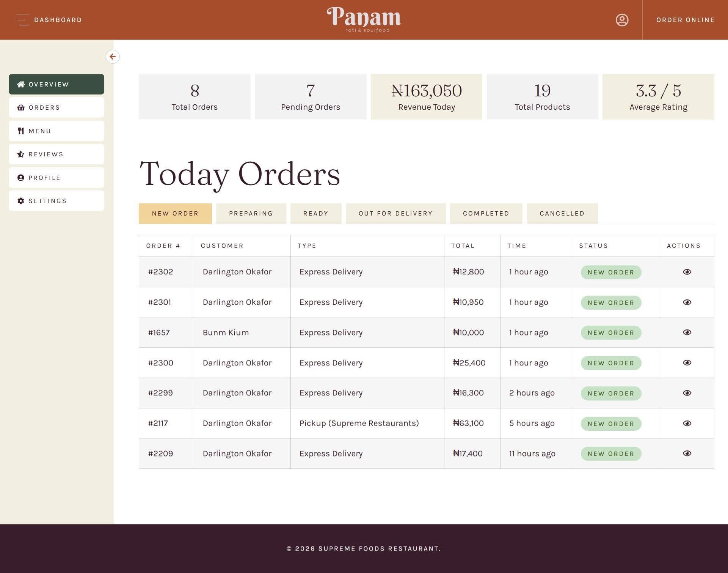Click the New Order status badge for #1657

[x=611, y=333]
